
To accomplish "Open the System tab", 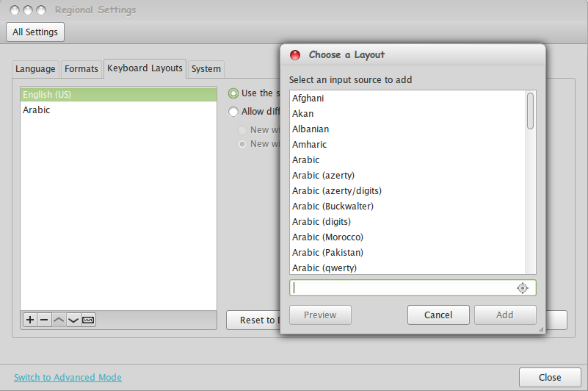I will 206,69.
